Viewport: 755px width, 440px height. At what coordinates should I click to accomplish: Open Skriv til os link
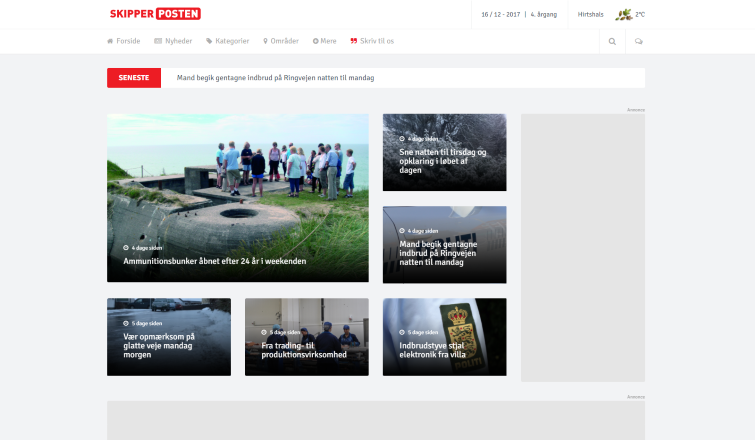click(377, 41)
